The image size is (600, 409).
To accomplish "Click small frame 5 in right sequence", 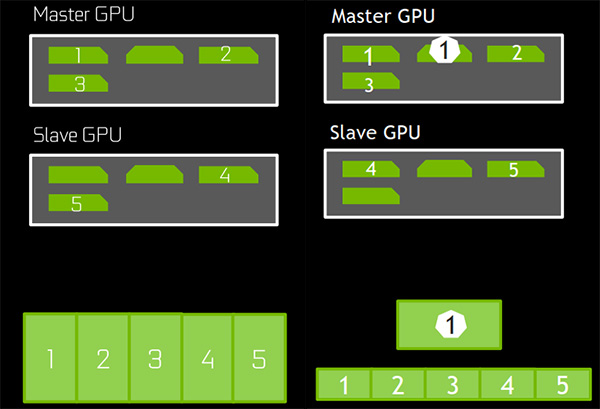I will [563, 385].
